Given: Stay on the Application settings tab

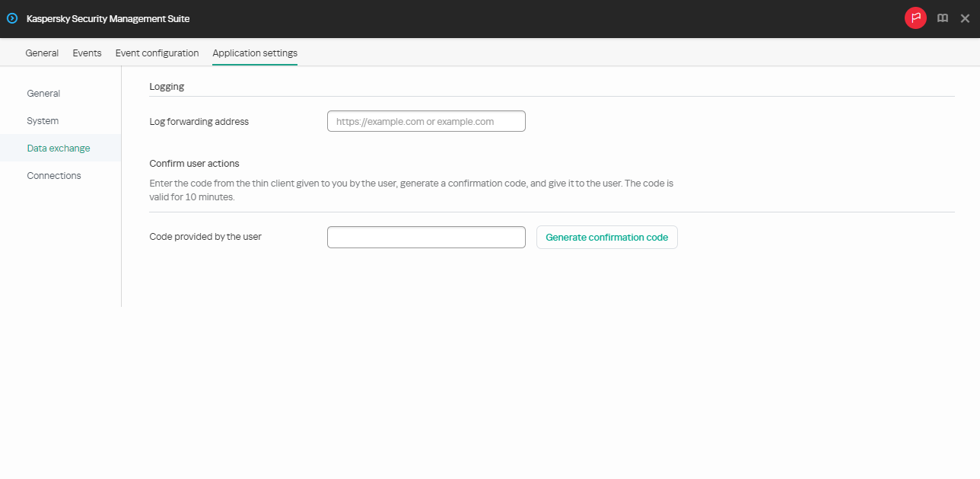Looking at the screenshot, I should (254, 53).
